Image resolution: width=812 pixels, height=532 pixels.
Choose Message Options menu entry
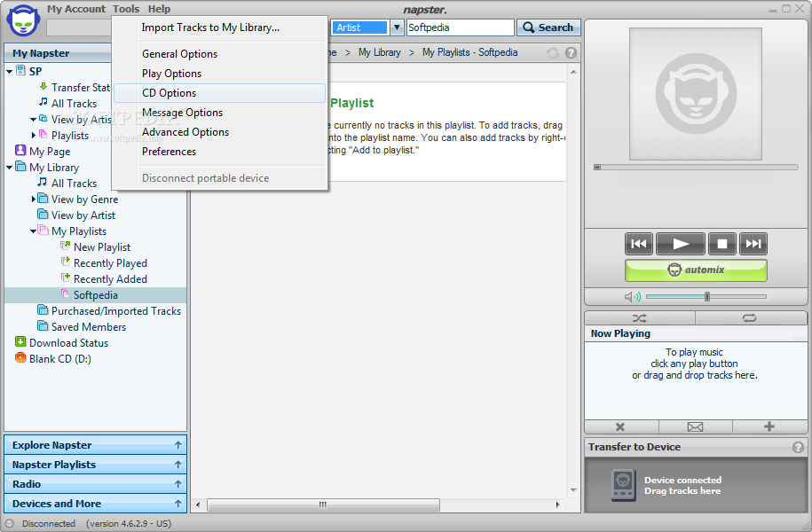coord(220,113)
